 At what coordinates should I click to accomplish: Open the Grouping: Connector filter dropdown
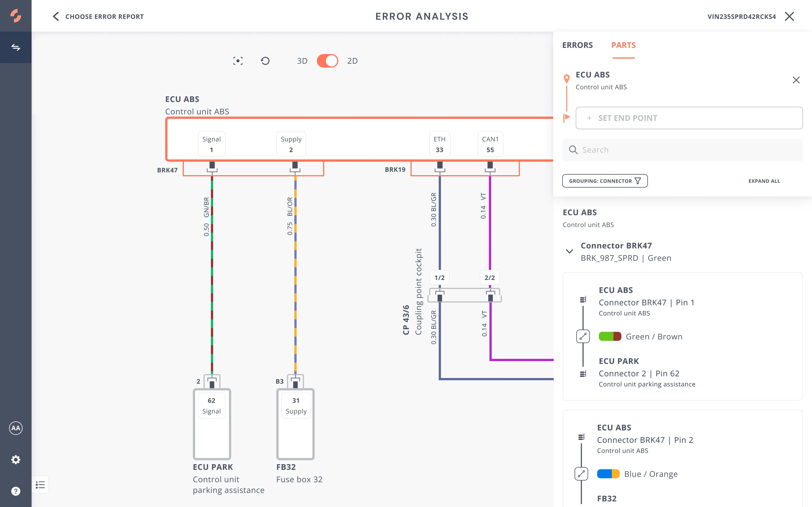[x=605, y=181]
